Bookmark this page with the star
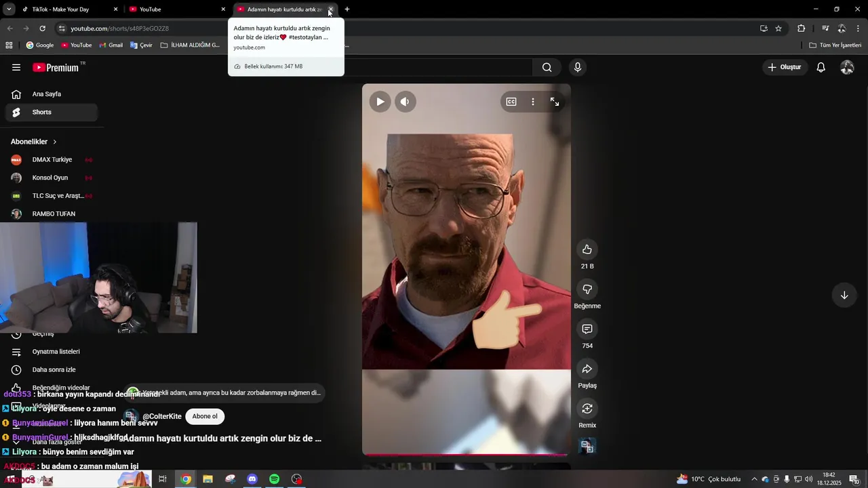868x488 pixels. 778,28
